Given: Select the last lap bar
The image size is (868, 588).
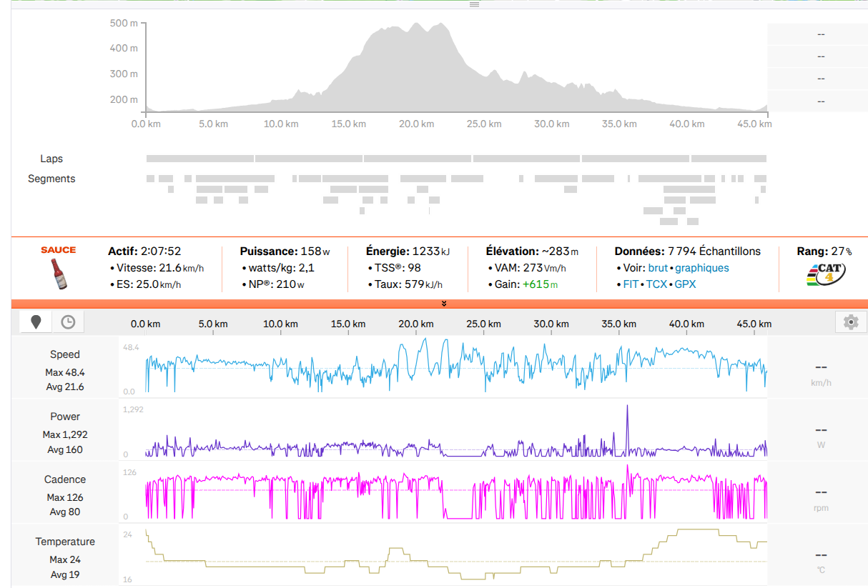Looking at the screenshot, I should pos(729,159).
